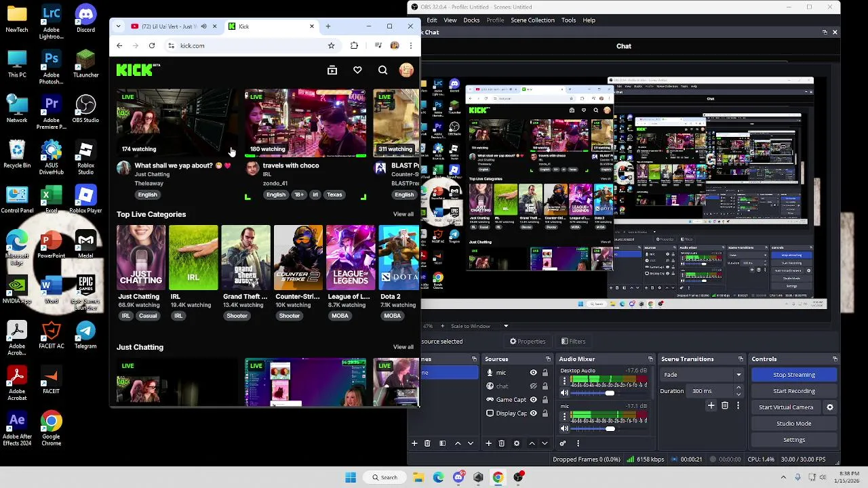Open Chrome tab search chevron

(118, 26)
